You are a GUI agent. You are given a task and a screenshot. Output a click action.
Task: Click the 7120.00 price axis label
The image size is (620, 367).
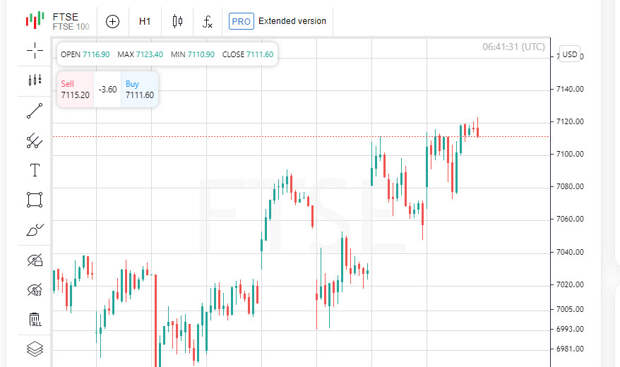click(x=570, y=122)
